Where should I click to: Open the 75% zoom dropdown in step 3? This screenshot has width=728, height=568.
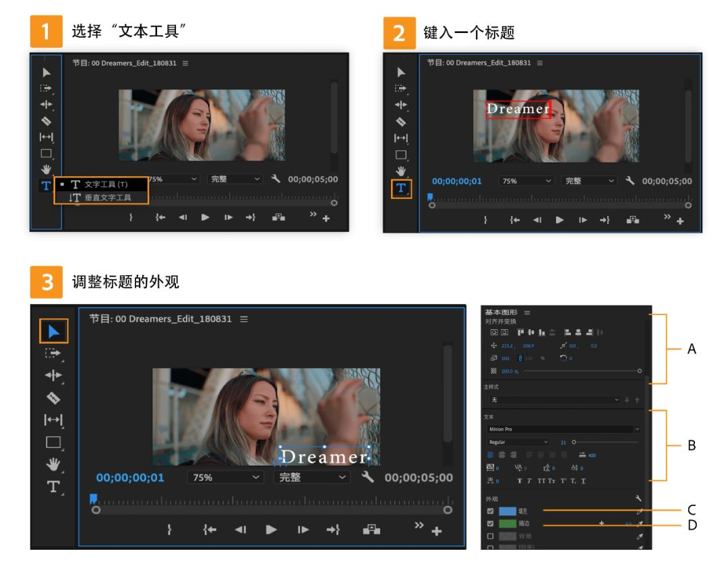click(225, 478)
